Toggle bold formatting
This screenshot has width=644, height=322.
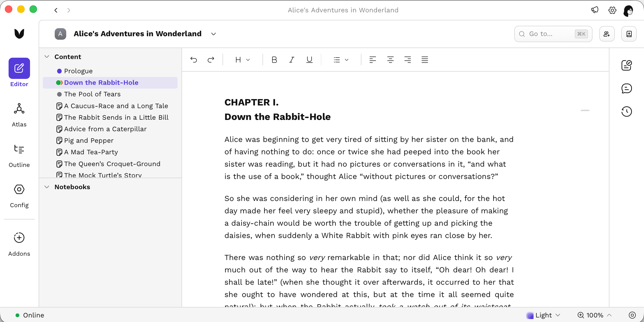tap(274, 60)
